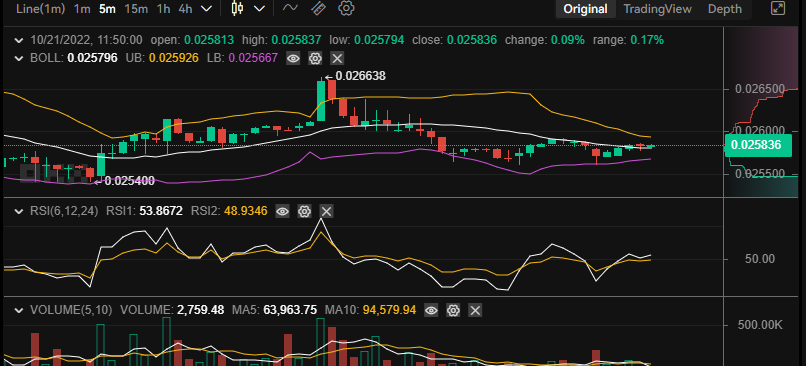Remove the VOLUME indicator
The width and height of the screenshot is (806, 366).
[x=475, y=310]
